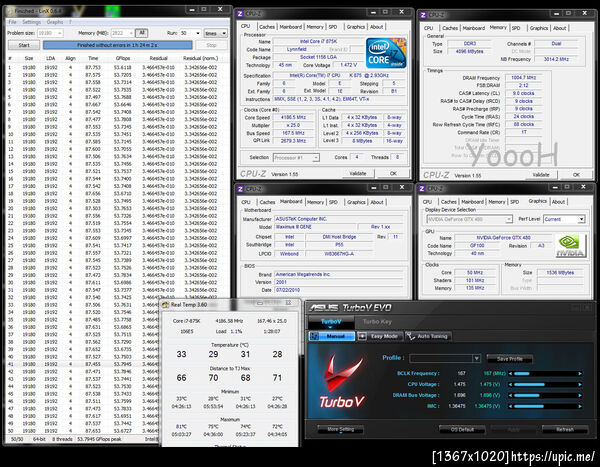Expand the Profile dropdown in TurboV EVO

[x=477, y=359]
